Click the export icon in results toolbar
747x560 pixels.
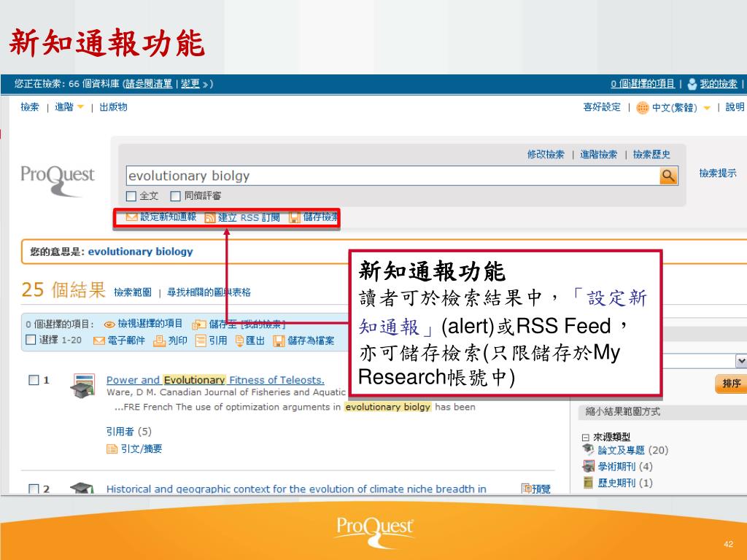click(x=239, y=341)
